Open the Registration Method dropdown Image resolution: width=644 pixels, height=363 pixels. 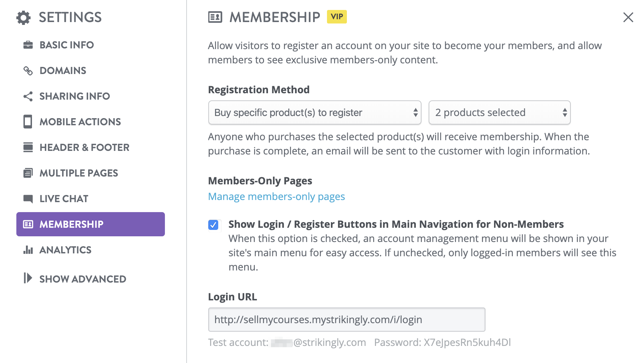pos(315,113)
